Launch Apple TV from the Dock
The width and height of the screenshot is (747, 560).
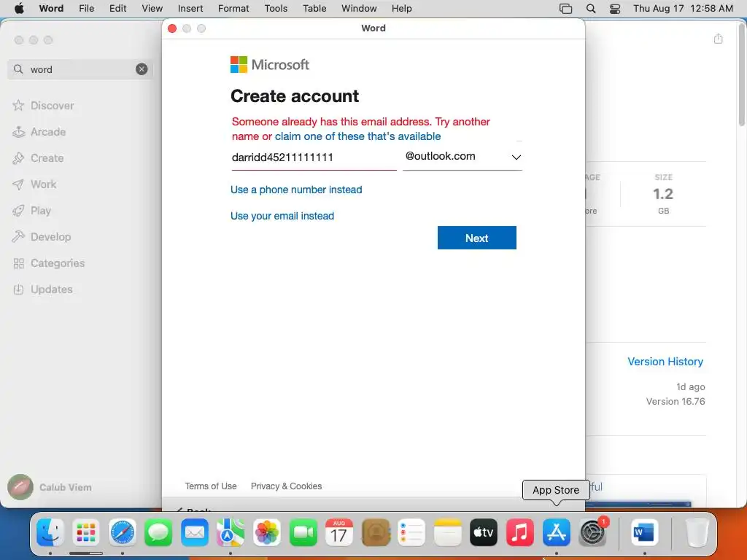484,532
